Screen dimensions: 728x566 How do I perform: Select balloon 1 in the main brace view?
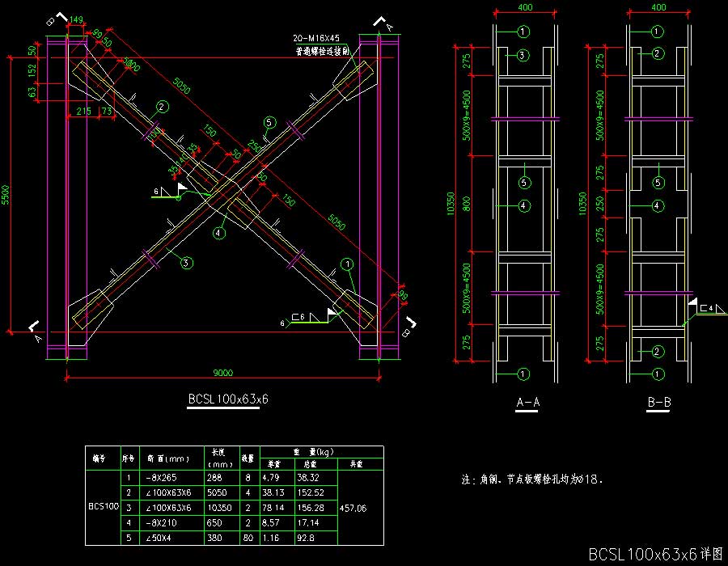(x=347, y=264)
